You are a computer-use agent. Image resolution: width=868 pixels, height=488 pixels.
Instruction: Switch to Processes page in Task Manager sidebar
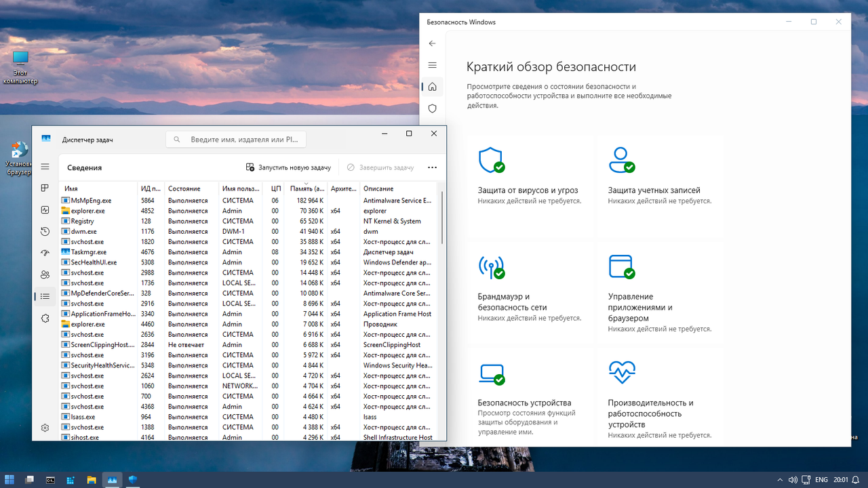tap(45, 188)
